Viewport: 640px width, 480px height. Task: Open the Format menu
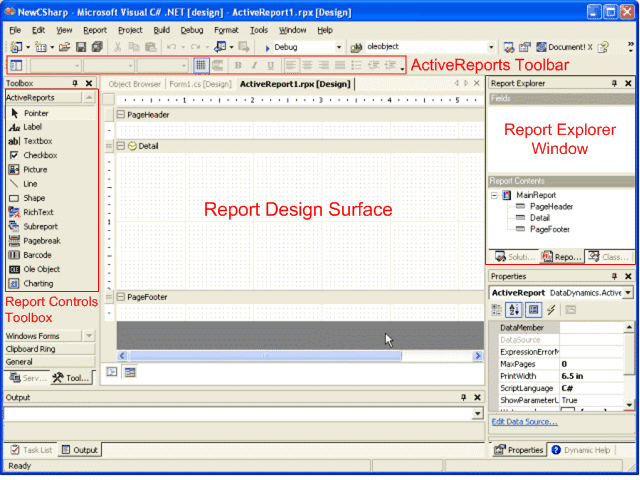coord(226,30)
